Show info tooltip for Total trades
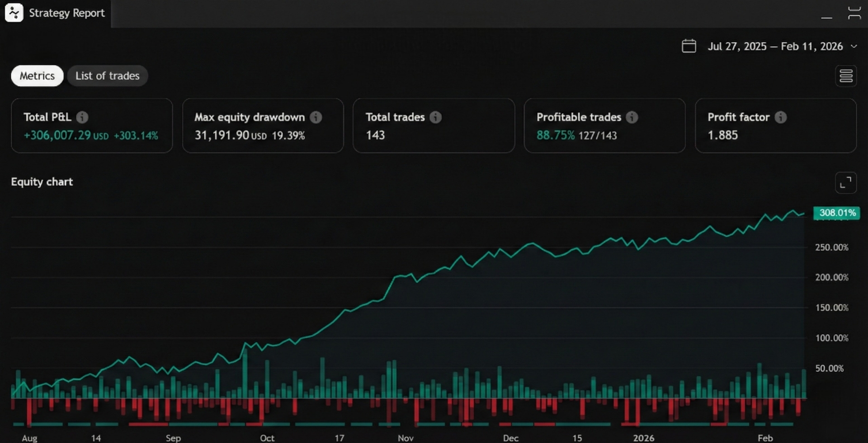868x443 pixels. (x=435, y=117)
